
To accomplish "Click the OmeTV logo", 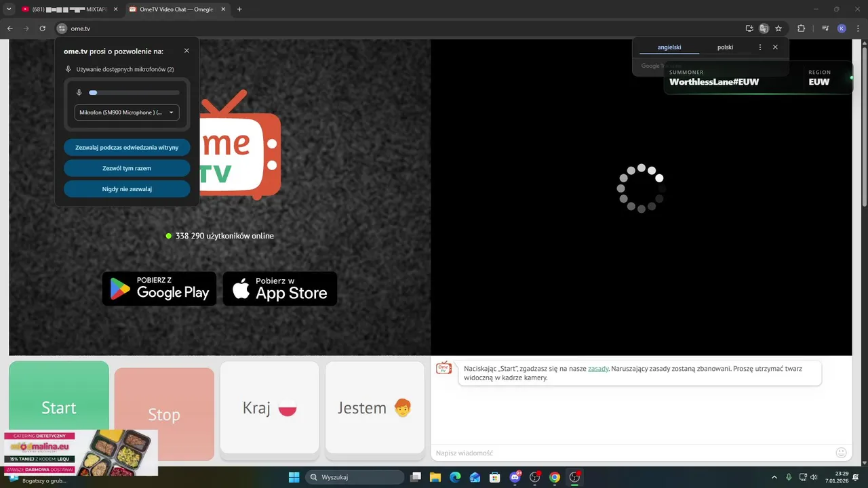I will (x=241, y=146).
